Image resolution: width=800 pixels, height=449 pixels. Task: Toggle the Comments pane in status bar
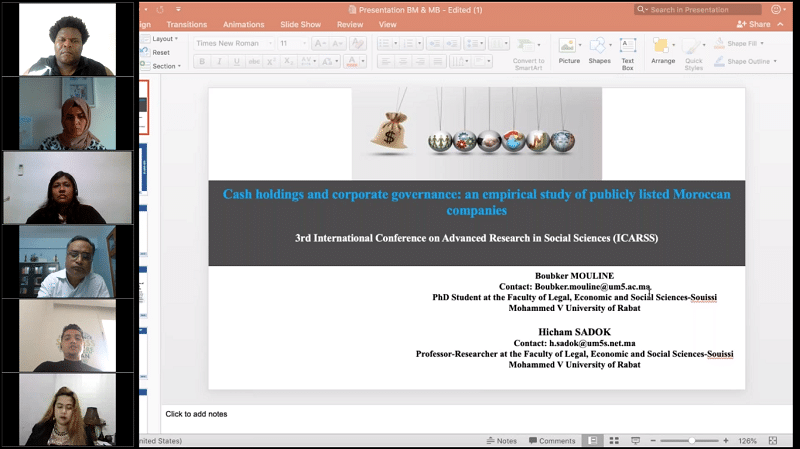point(552,441)
